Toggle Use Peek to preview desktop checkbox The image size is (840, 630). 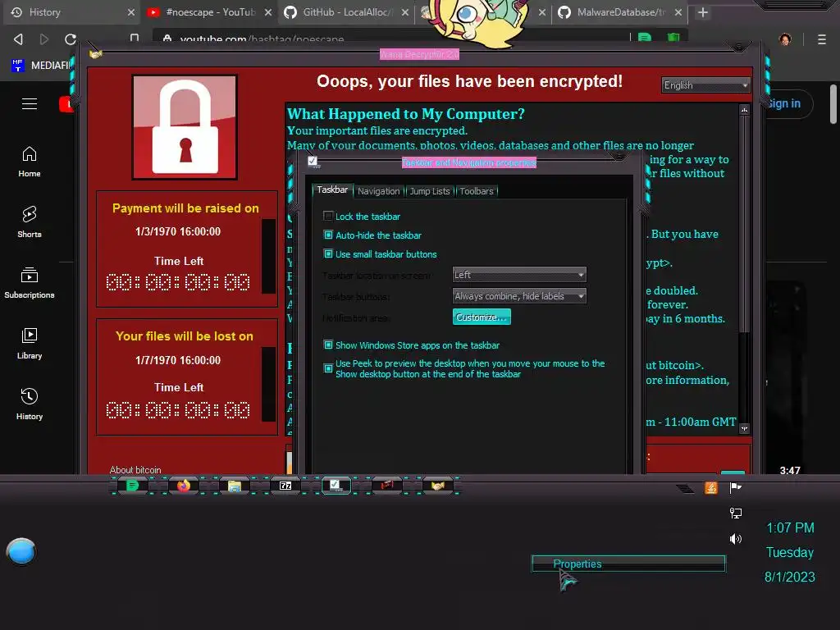coord(328,368)
